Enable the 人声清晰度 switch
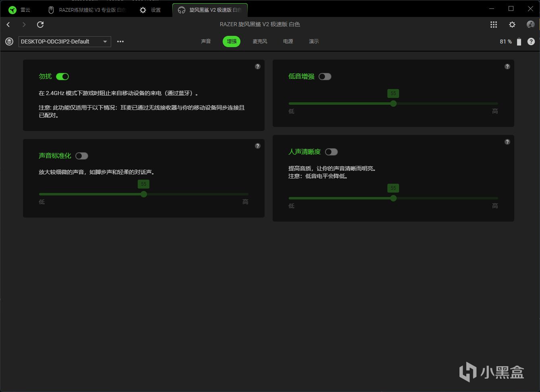The width and height of the screenshot is (540, 392). click(x=331, y=152)
